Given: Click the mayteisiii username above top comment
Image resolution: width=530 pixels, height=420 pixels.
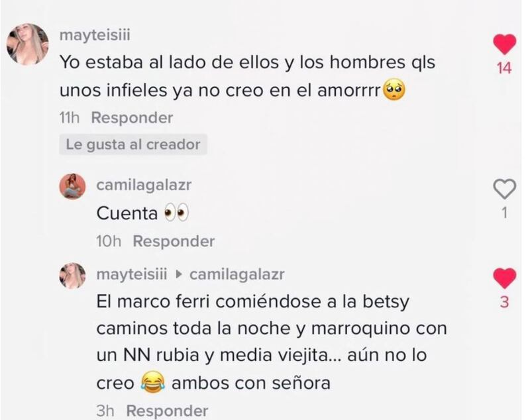Looking at the screenshot, I should [95, 35].
